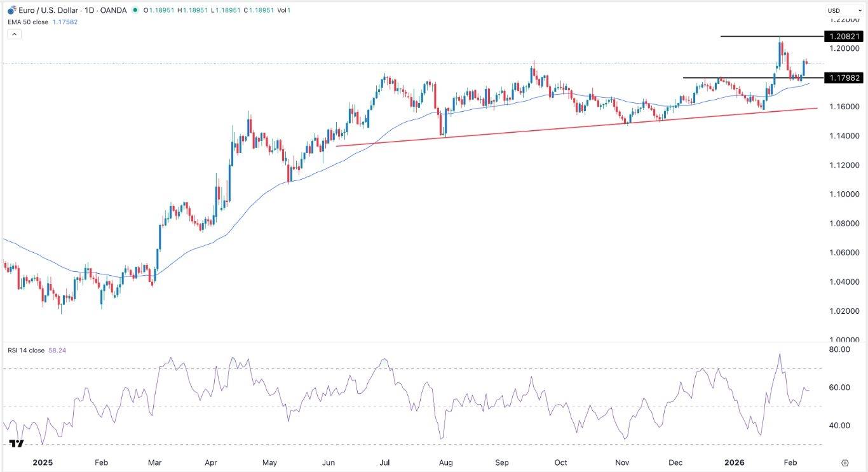
Task: Open the USD currency dropdown
Action: [x=834, y=10]
